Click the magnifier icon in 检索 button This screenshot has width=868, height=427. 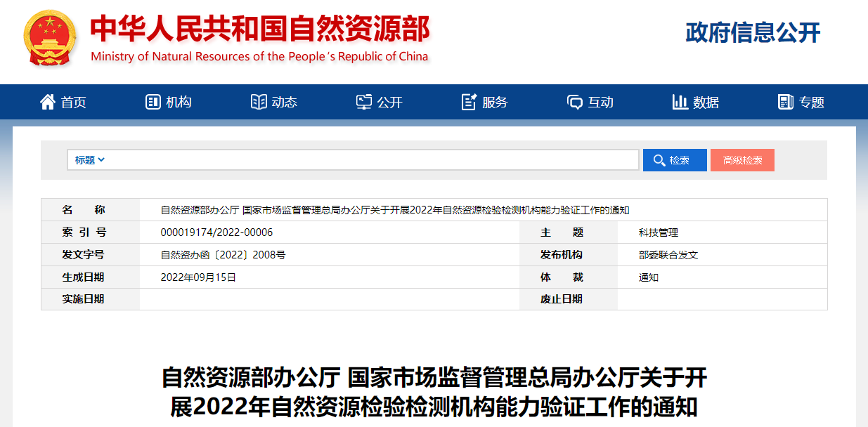point(659,160)
